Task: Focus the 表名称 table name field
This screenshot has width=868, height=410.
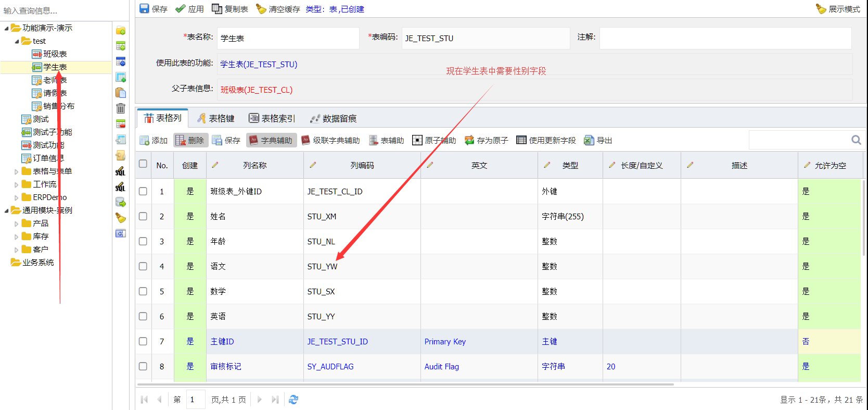Action: [x=288, y=38]
